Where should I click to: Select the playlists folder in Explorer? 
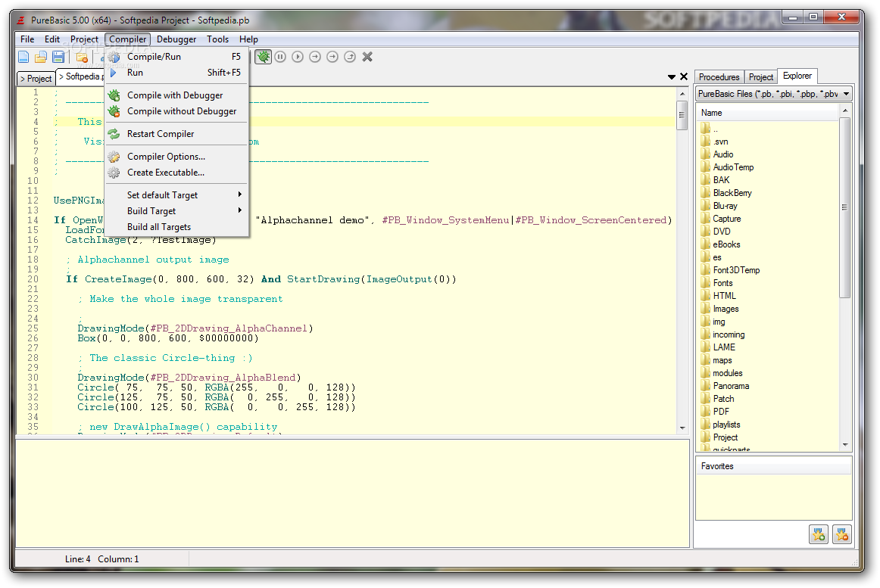point(726,425)
